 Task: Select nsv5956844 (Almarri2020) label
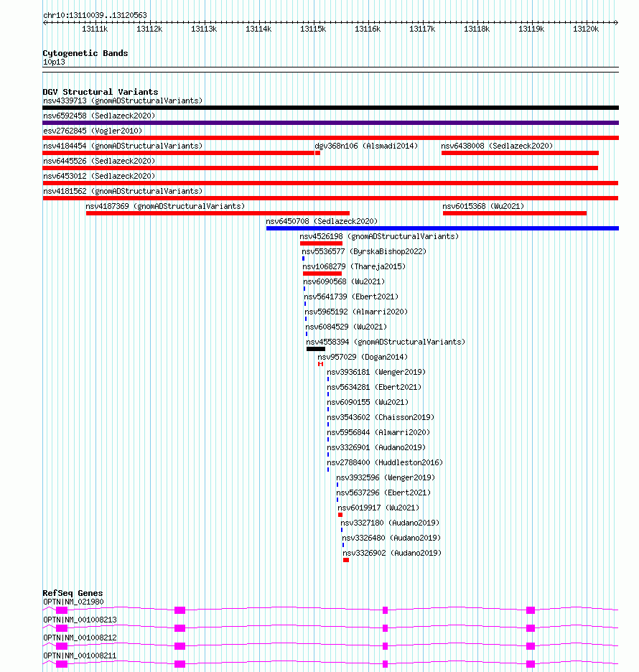[x=378, y=432]
